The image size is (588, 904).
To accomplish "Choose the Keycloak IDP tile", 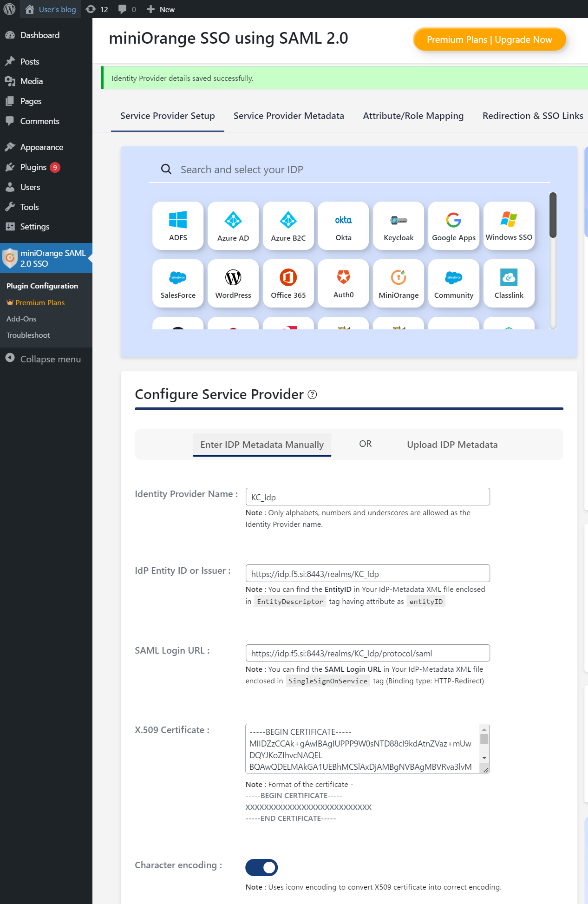I will (x=399, y=226).
